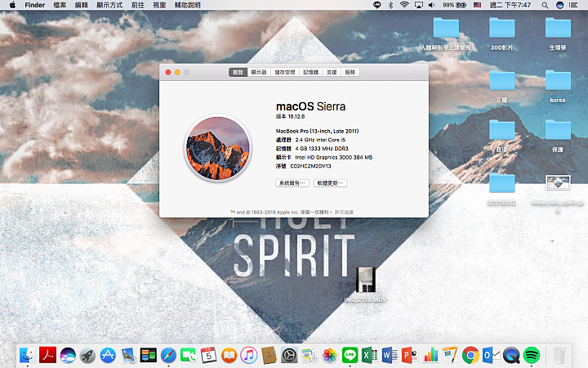Open the 許可協議 link
588x368 pixels.
[x=344, y=212]
